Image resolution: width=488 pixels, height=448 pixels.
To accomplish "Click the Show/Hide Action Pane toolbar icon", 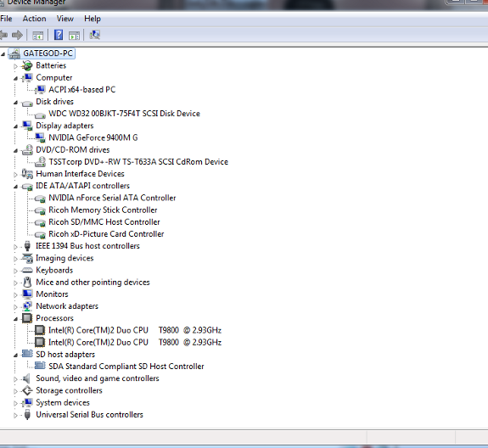I will [74, 36].
